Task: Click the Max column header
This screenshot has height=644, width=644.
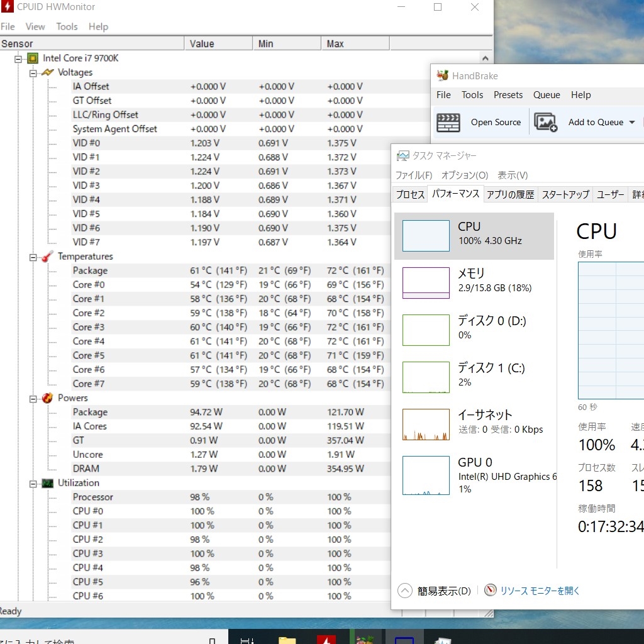Action: pos(355,43)
